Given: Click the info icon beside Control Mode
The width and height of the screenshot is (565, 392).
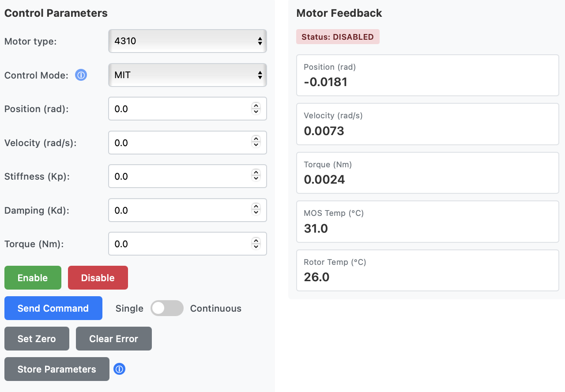Looking at the screenshot, I should coord(81,75).
